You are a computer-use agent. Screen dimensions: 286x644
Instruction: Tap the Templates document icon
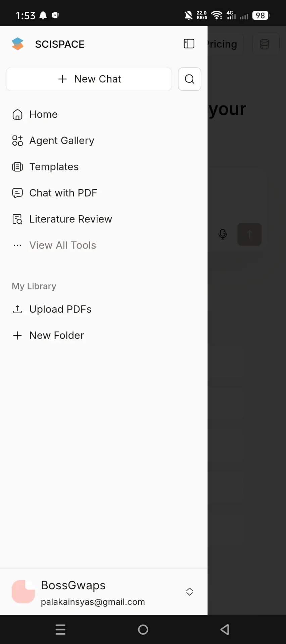[17, 167]
